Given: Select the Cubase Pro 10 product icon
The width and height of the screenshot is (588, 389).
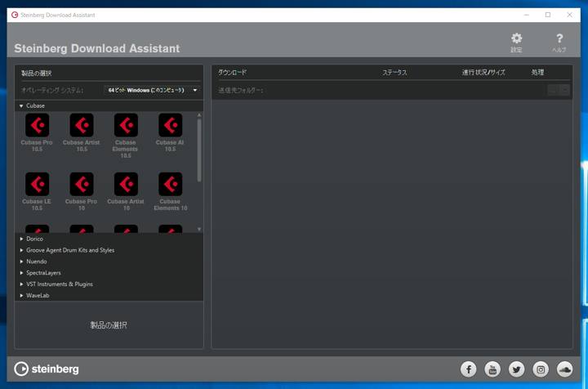Looking at the screenshot, I should pos(82,184).
